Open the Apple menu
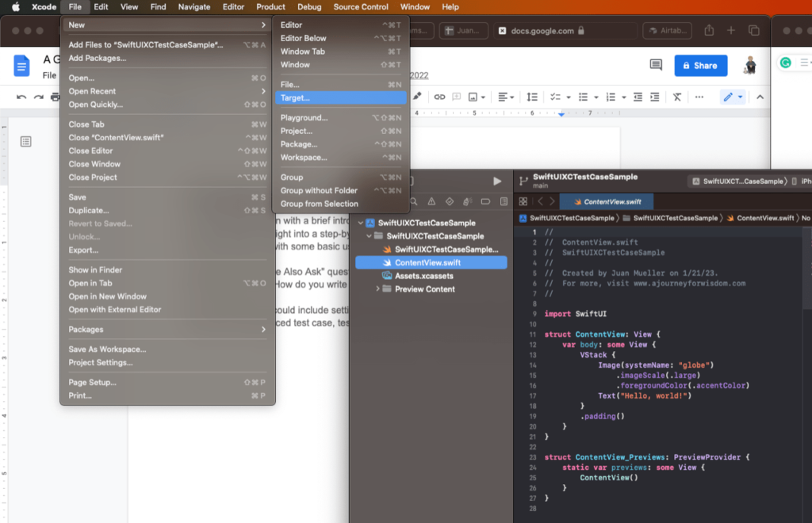 click(16, 6)
